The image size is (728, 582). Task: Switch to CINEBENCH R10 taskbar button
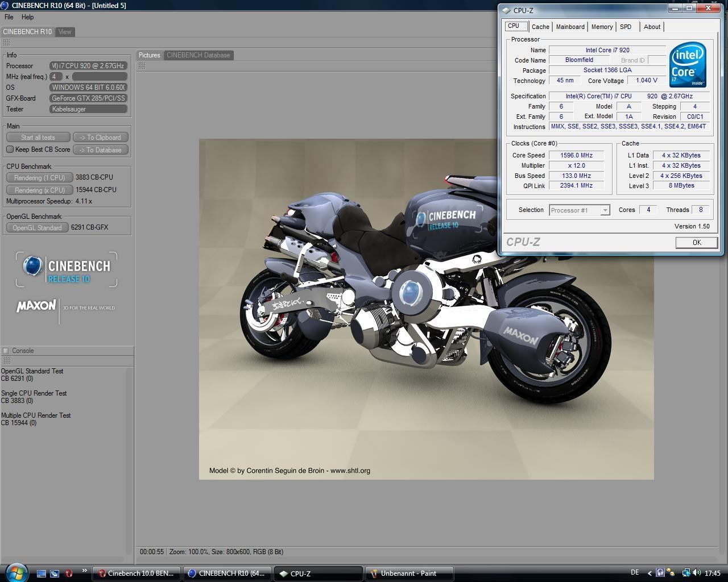point(227,573)
